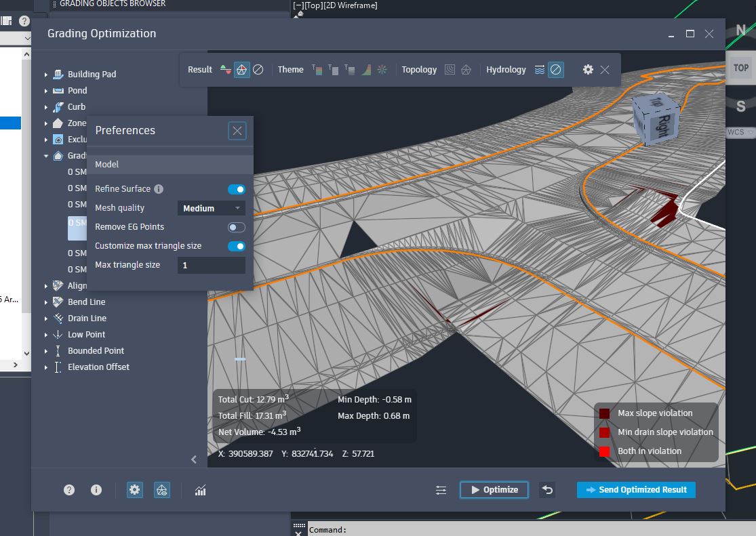Select the violations result view icon

pyautogui.click(x=241, y=69)
